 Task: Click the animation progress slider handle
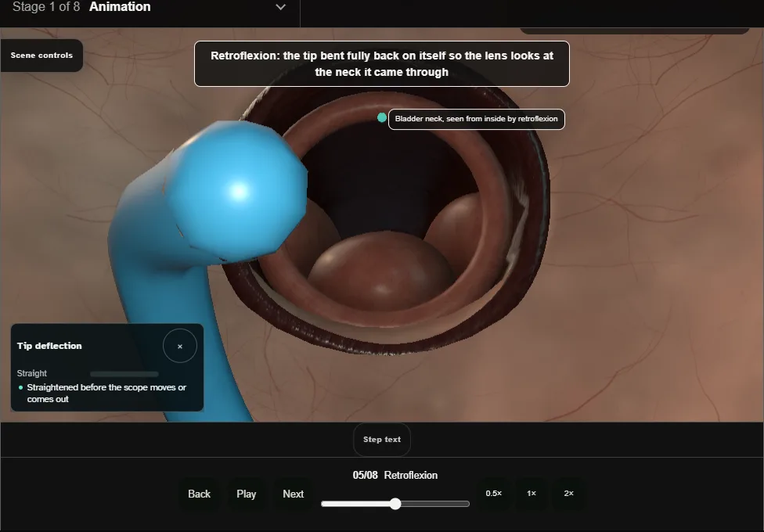coord(395,504)
